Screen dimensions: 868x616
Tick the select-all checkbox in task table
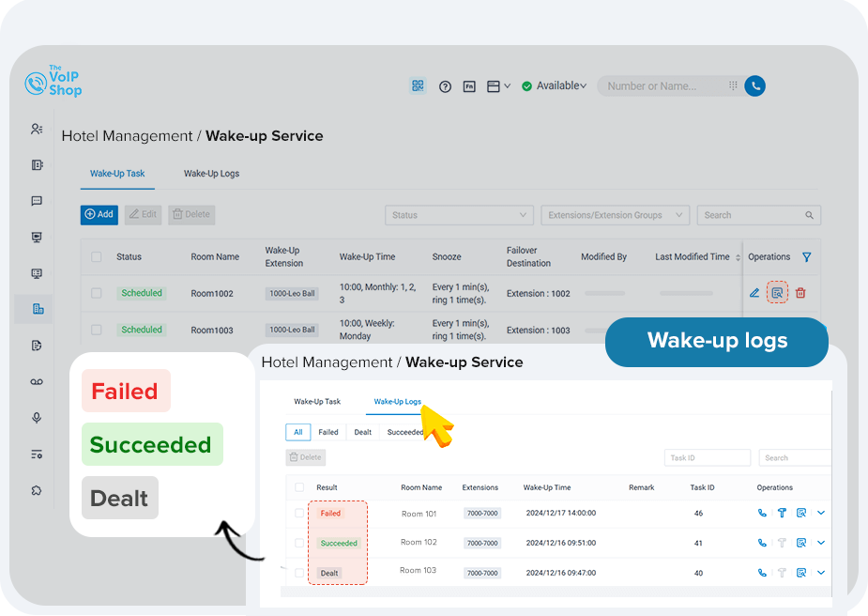click(97, 257)
